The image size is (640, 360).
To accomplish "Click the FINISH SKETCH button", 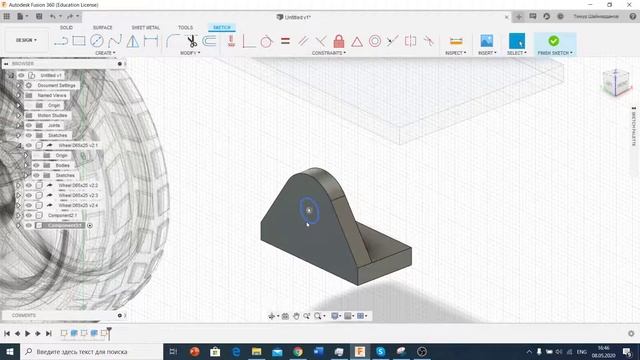I will (555, 44).
